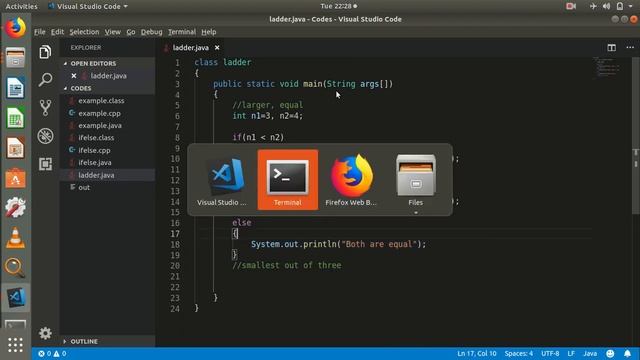Close the ladder.java editor tab
The width and height of the screenshot is (640, 360).
point(217,48)
